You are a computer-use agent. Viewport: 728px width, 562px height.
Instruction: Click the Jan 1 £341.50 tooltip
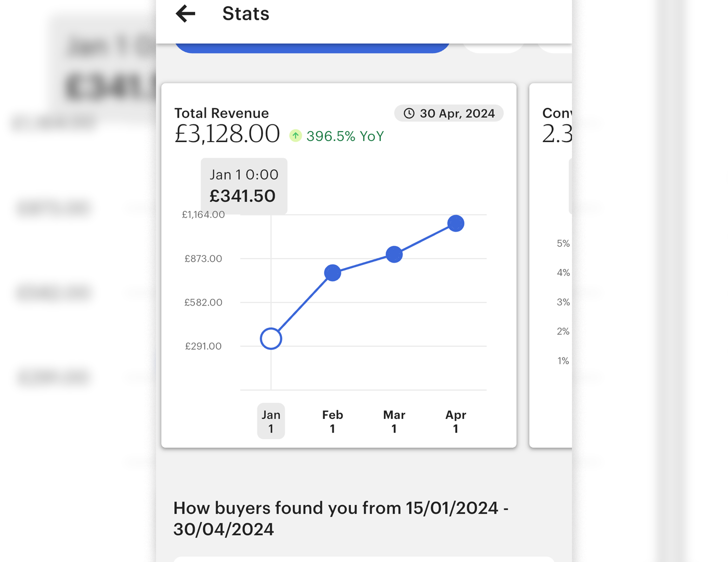[x=244, y=186]
